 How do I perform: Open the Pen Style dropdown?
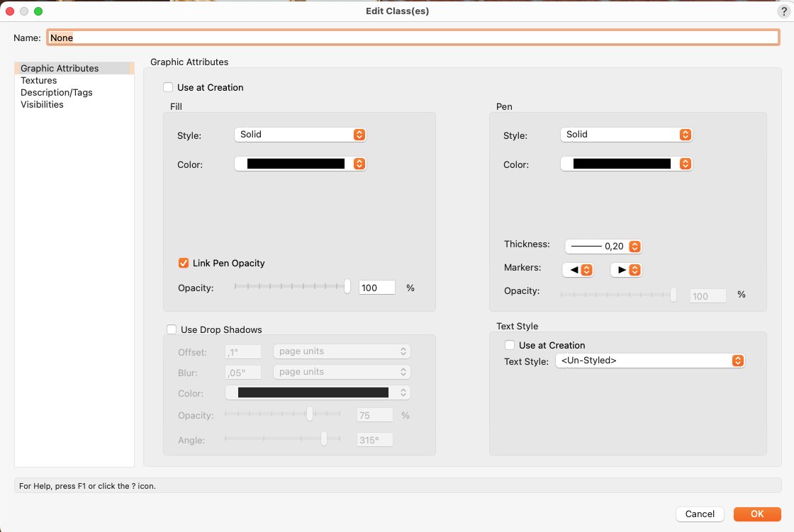click(626, 135)
